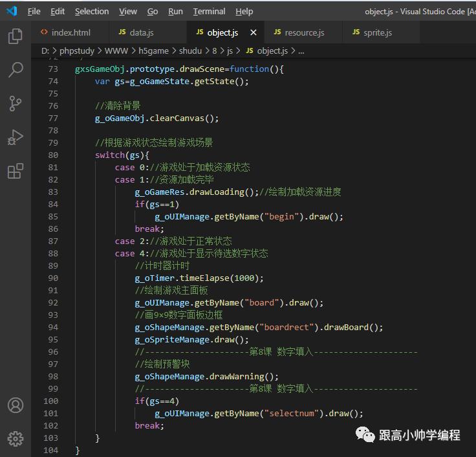Click the D: breadcrumb segment
Viewport: 476px width, 457px height.
(x=45, y=50)
